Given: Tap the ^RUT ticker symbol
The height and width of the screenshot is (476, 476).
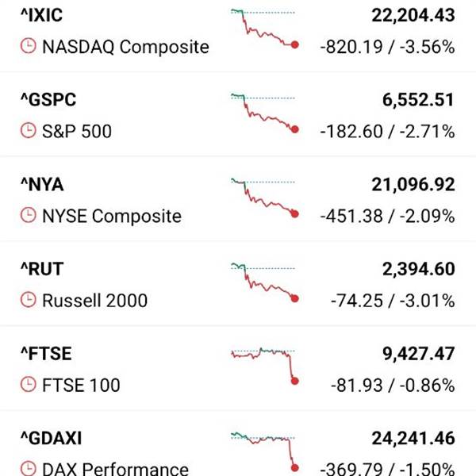Looking at the screenshot, I should pyautogui.click(x=40, y=269).
